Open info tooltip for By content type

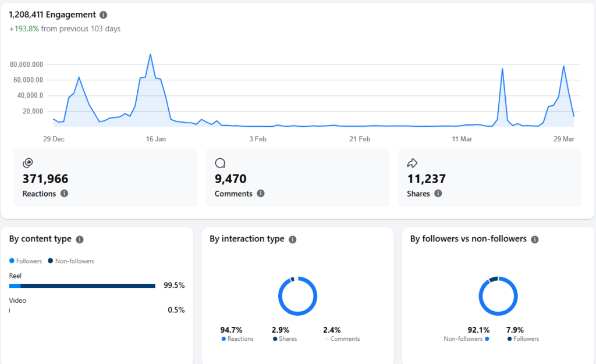point(80,239)
